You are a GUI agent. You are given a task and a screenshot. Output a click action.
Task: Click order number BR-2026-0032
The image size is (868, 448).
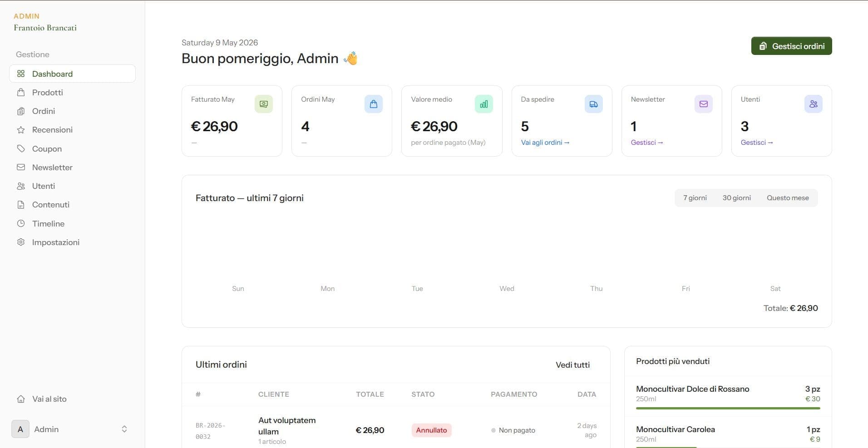pos(211,431)
